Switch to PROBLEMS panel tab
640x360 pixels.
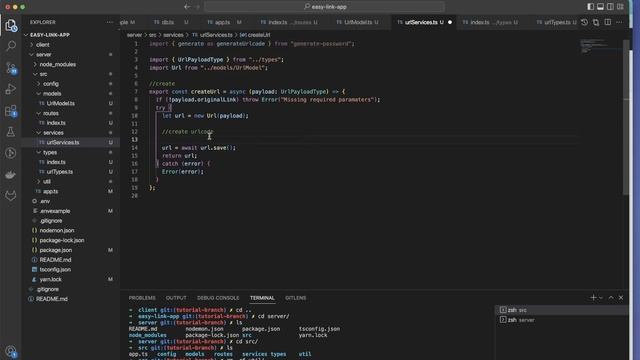[142, 298]
